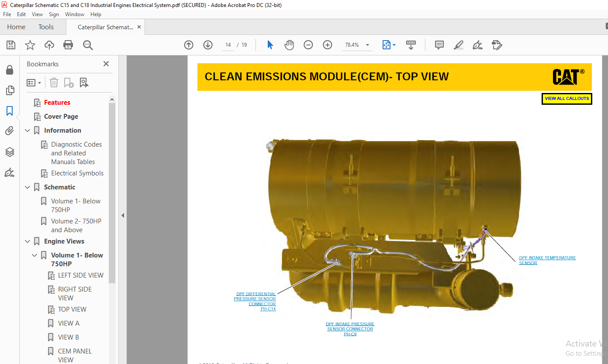Viewport: 608px width, 364px height.
Task: Close the Bookmarks panel
Action: pos(106,64)
